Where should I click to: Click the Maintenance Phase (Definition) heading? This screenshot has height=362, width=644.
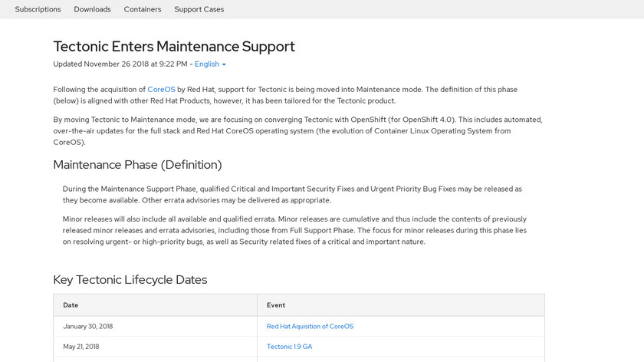137,165
